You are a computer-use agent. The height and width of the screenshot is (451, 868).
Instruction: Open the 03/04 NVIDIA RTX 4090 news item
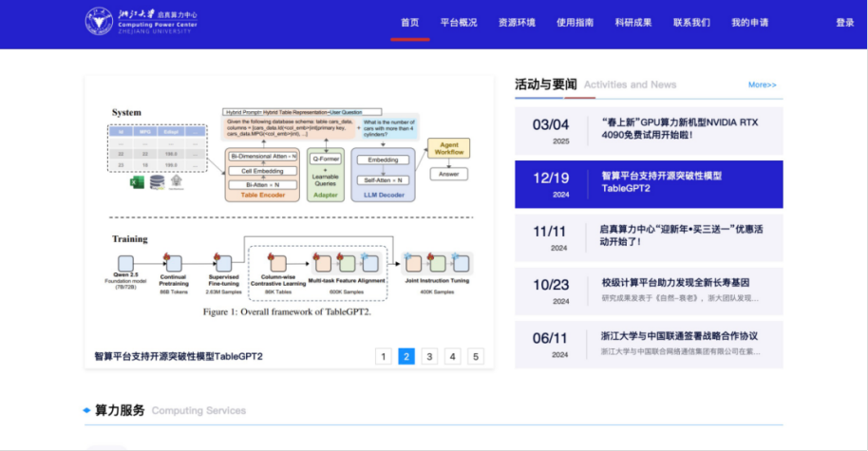pos(648,130)
